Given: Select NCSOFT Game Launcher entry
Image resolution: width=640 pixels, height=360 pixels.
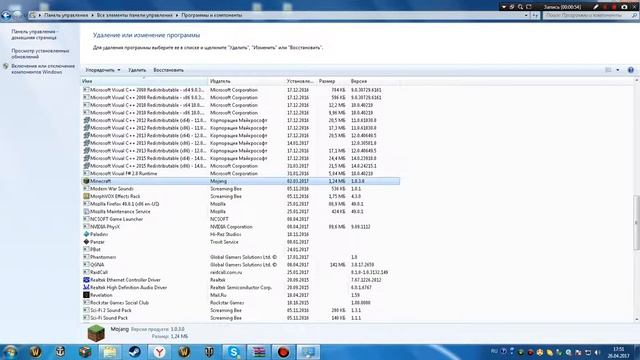Looking at the screenshot, I should (240, 219).
